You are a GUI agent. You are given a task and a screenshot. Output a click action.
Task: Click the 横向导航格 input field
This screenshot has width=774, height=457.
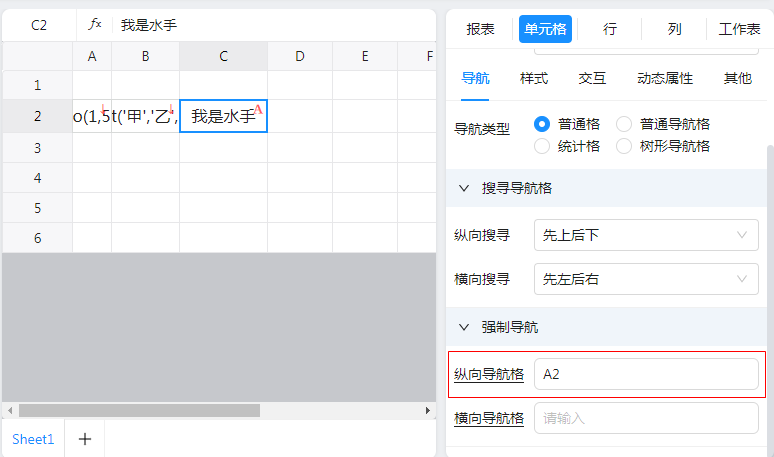click(646, 418)
